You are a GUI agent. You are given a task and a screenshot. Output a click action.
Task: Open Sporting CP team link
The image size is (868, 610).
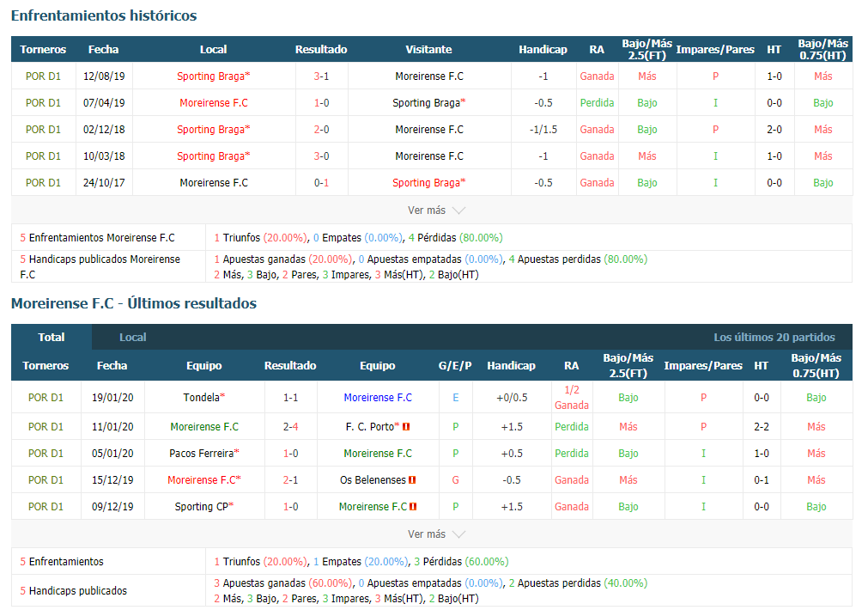(204, 506)
